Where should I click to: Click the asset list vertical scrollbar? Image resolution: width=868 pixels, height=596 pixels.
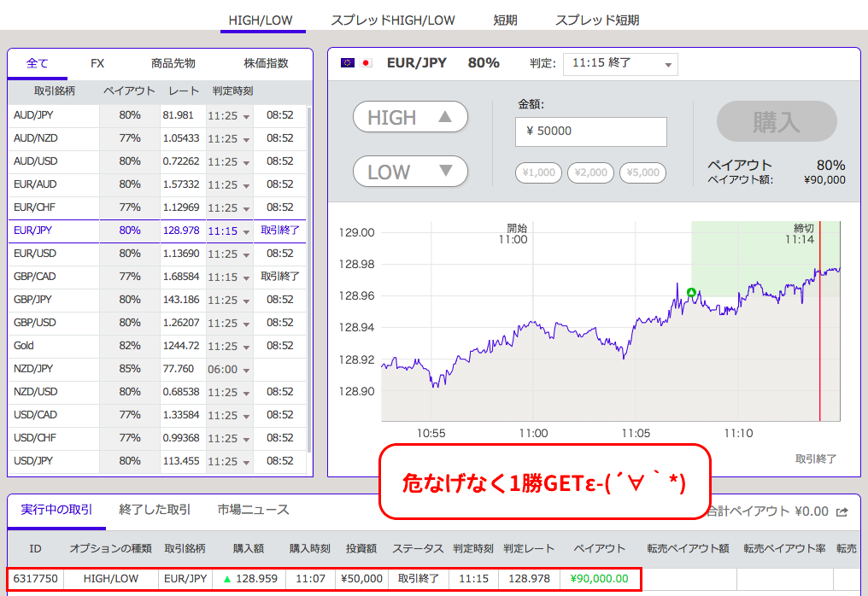[x=309, y=256]
